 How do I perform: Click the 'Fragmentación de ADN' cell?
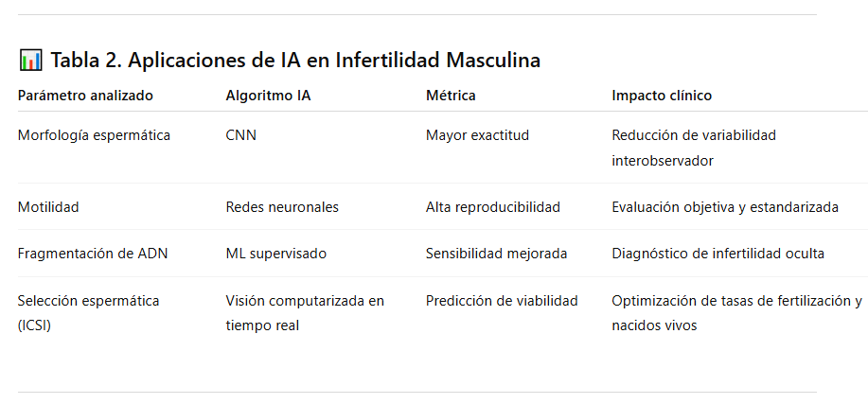93,254
